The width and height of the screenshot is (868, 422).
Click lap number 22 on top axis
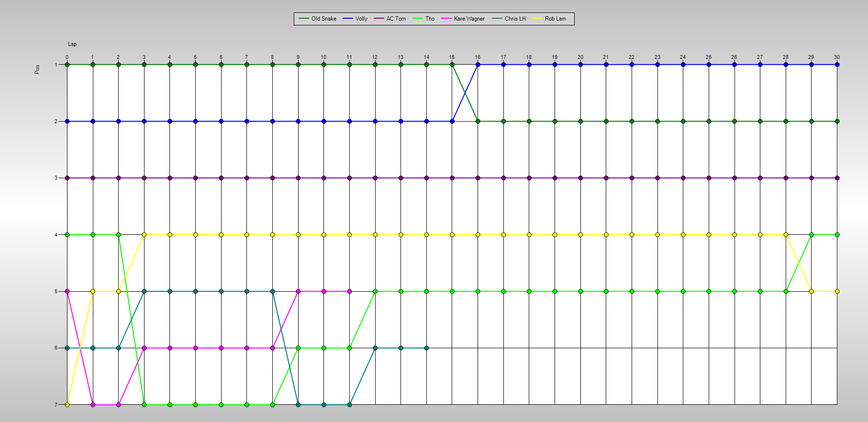click(632, 57)
